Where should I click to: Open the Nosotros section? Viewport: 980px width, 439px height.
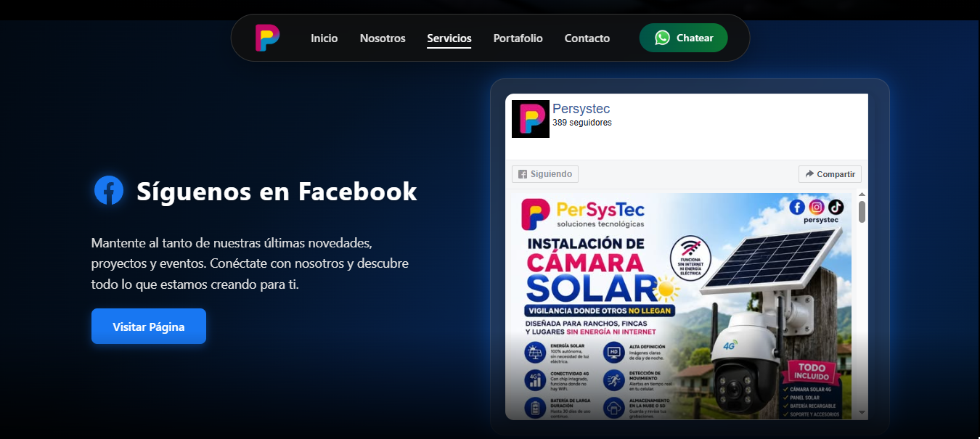383,38
